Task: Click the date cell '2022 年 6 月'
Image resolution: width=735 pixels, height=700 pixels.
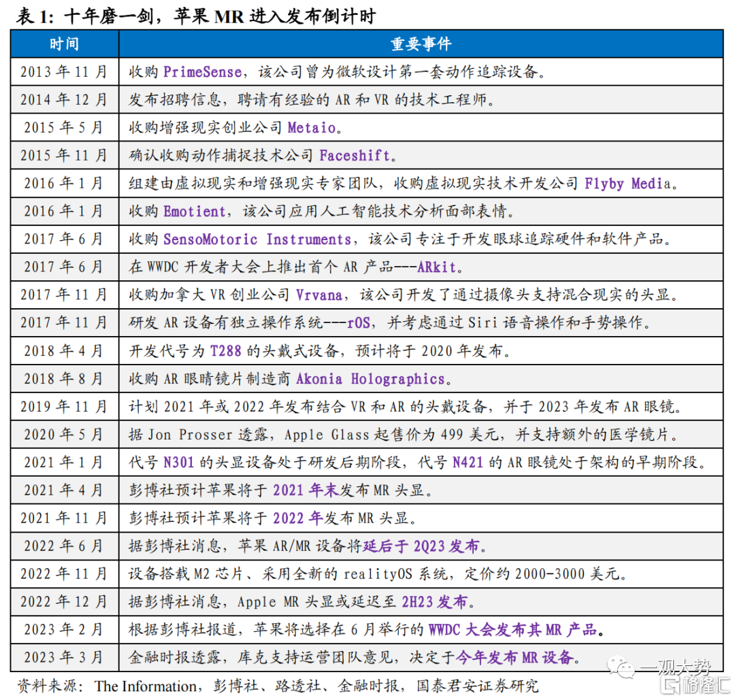Action: click(x=64, y=546)
